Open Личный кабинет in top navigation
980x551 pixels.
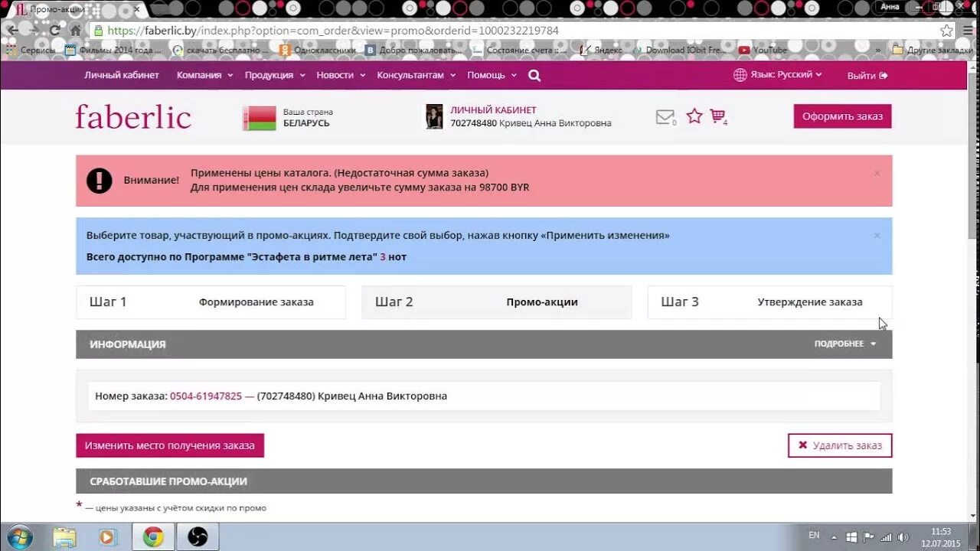[x=122, y=75]
